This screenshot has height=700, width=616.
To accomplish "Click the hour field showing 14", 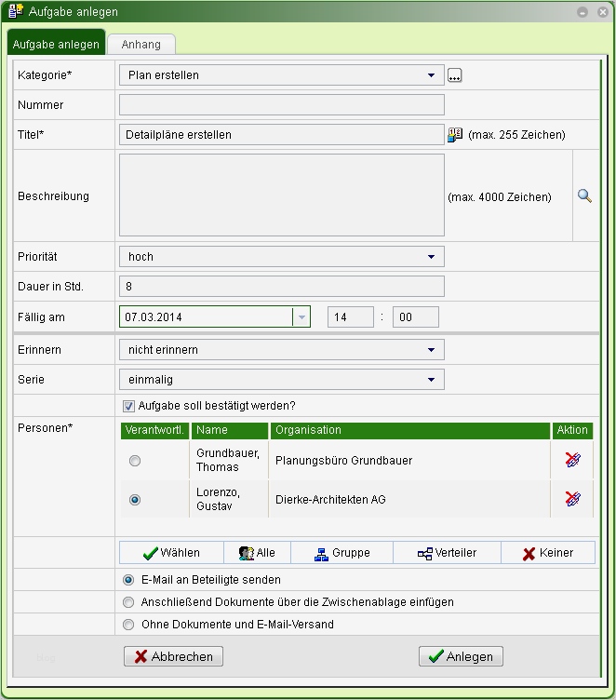I will 351,317.
